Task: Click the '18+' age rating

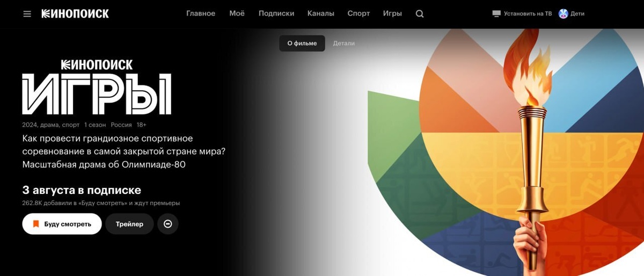Action: [x=142, y=125]
